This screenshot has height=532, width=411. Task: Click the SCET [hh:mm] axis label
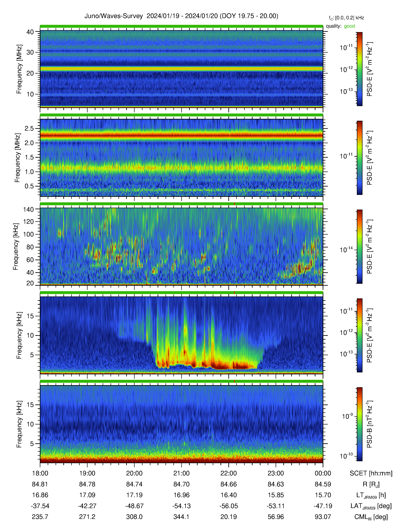pyautogui.click(x=371, y=473)
